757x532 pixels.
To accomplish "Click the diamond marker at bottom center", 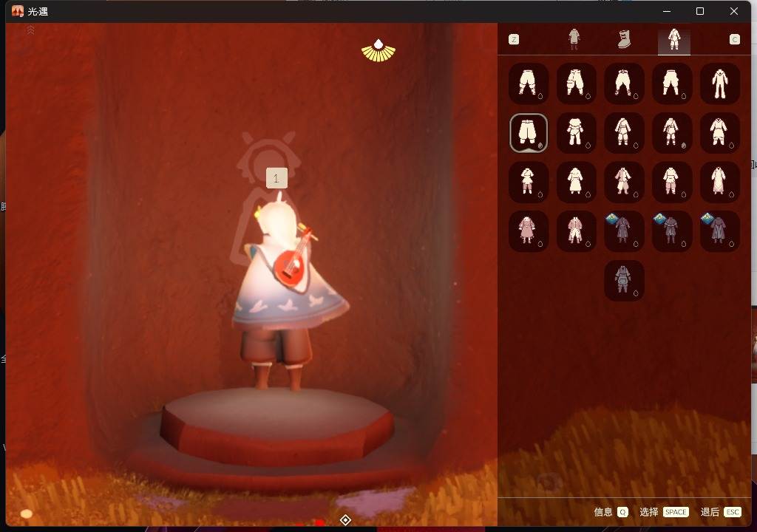I will (x=345, y=520).
